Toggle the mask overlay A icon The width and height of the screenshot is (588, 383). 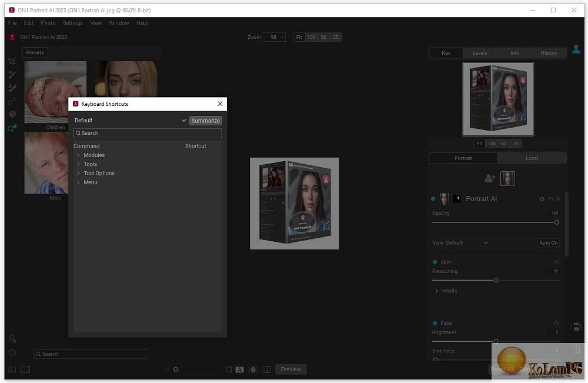tap(239, 369)
